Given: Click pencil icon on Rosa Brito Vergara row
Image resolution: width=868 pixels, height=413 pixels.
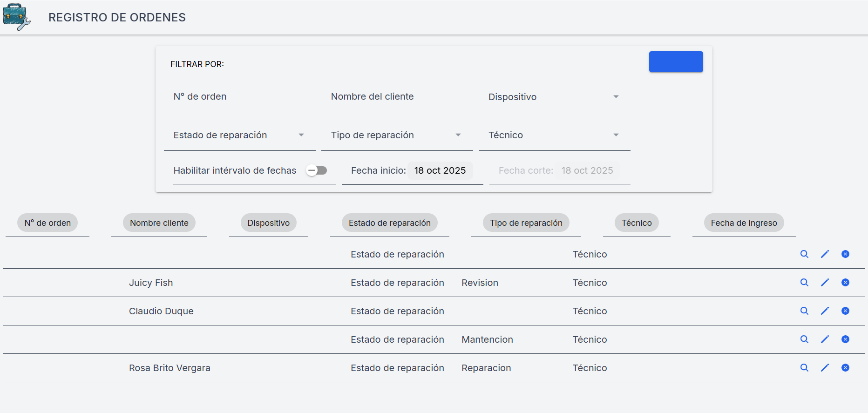Looking at the screenshot, I should 825,368.
